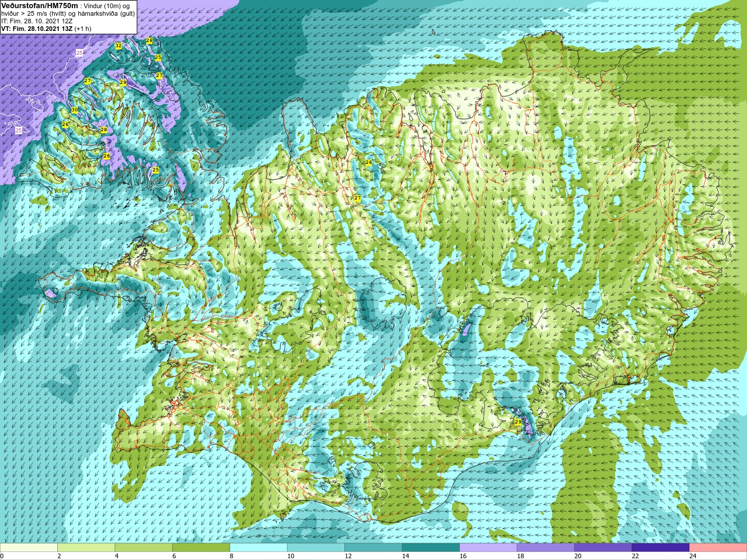Click the legend value "4"
This screenshot has height=560, width=747.
(117, 556)
